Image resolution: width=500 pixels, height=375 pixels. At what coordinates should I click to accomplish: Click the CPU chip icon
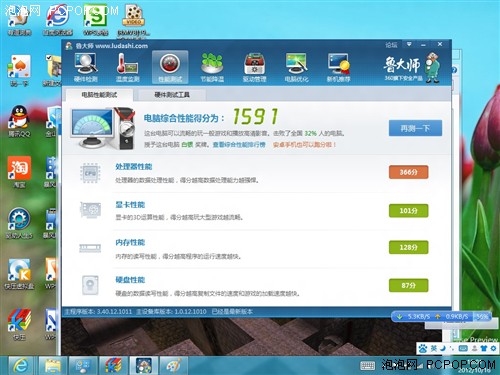[x=90, y=173]
